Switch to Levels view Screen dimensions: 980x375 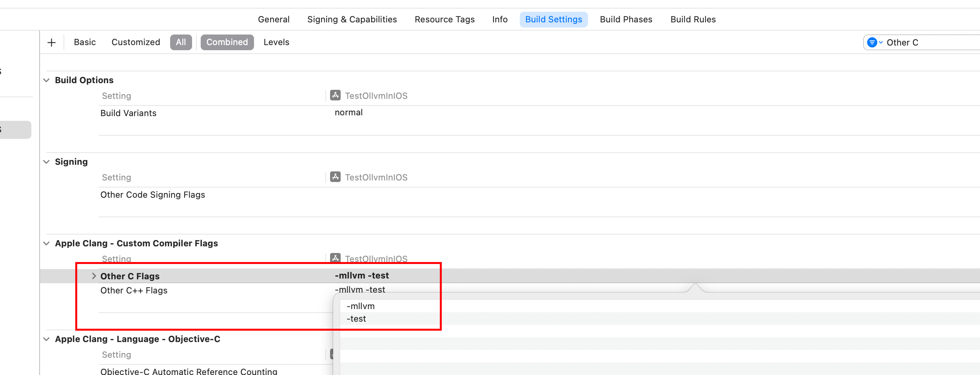click(276, 42)
